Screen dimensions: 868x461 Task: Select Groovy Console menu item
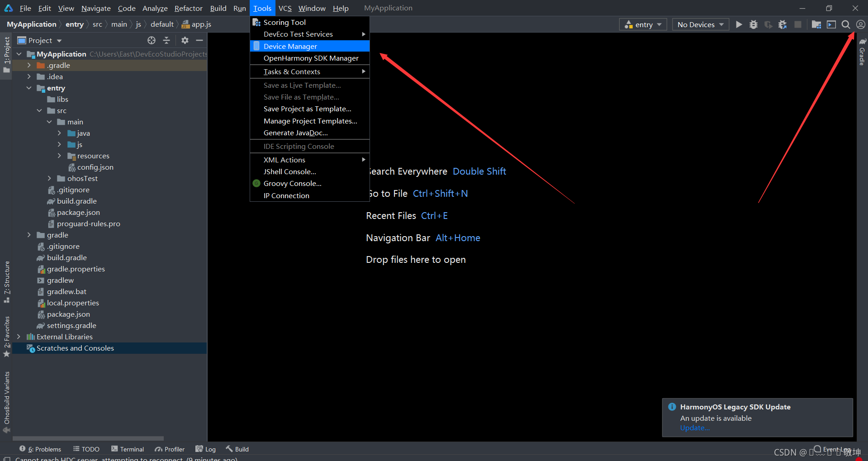(310, 183)
